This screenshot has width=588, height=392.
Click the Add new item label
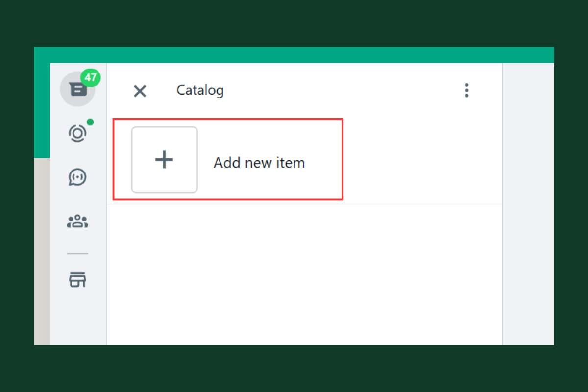259,163
